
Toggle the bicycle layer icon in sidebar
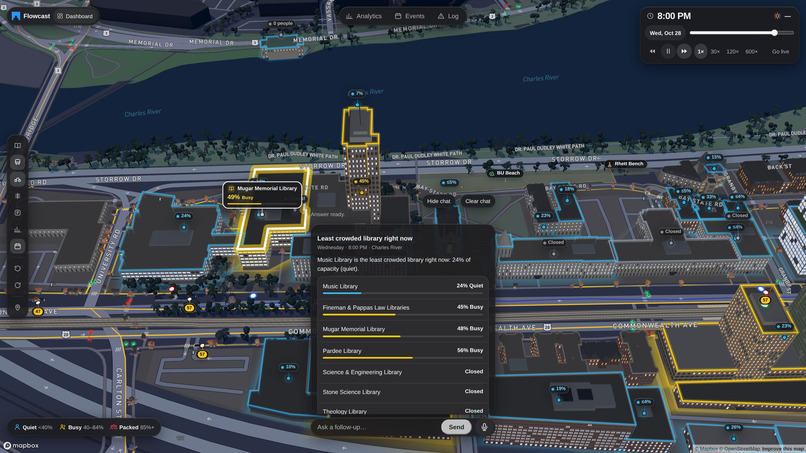click(17, 179)
